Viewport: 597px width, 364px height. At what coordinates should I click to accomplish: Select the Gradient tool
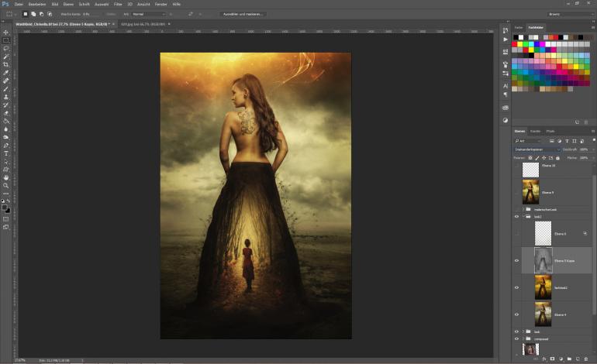coord(6,121)
